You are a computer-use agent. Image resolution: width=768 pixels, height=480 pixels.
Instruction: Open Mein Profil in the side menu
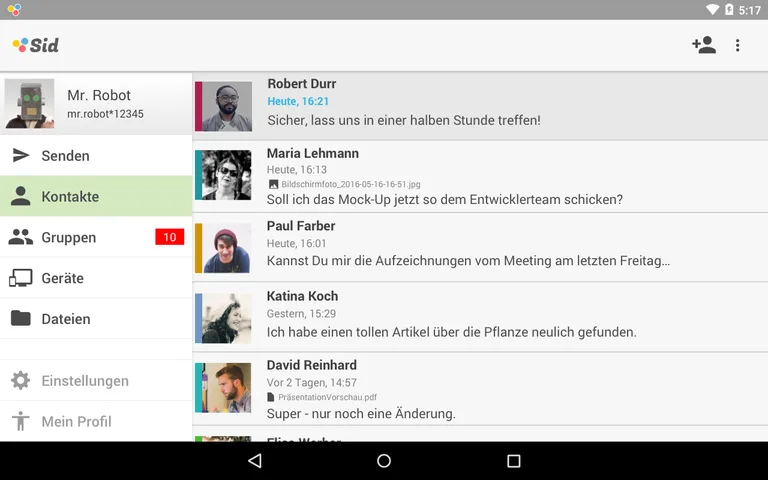pos(96,421)
